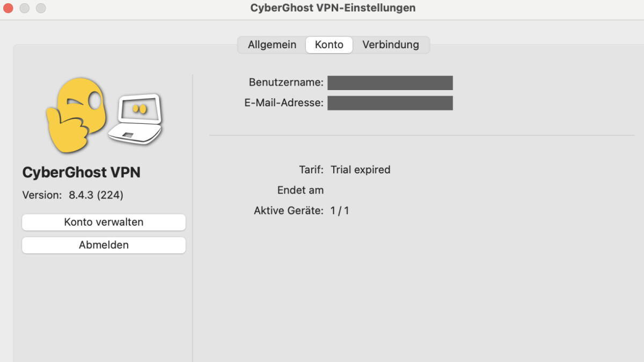
Task: Click the Abmelden button
Action: point(104,245)
